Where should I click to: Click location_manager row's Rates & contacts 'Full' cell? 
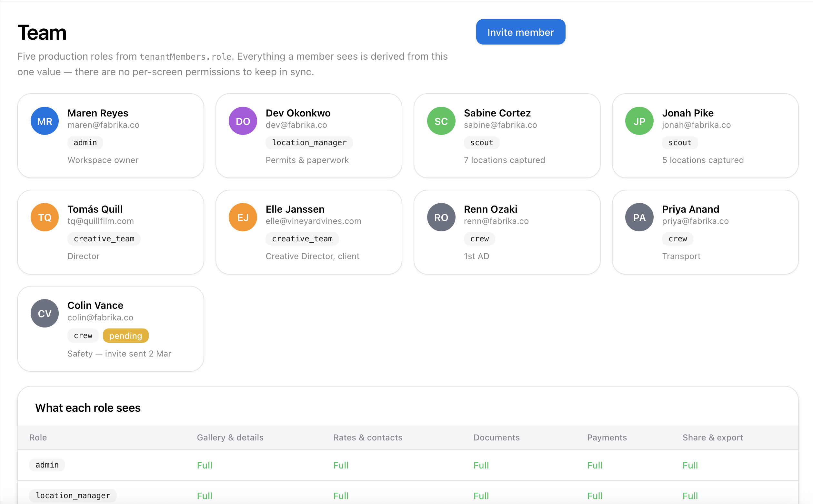[341, 496]
